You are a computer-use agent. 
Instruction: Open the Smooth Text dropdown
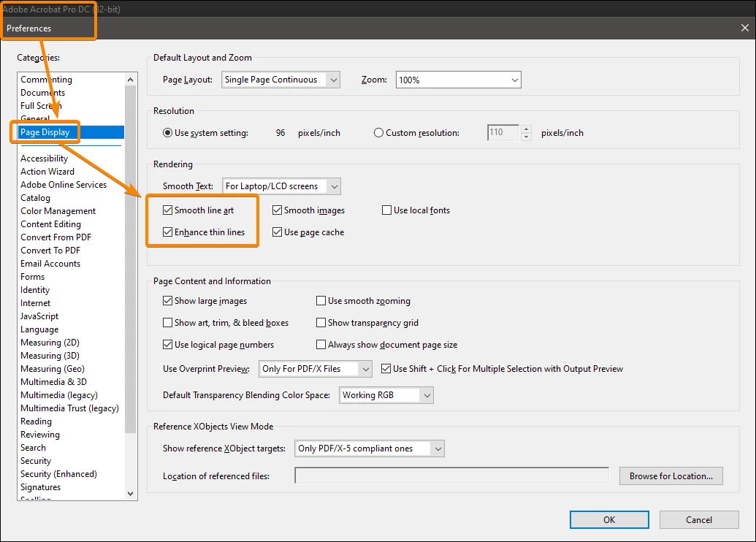(281, 186)
